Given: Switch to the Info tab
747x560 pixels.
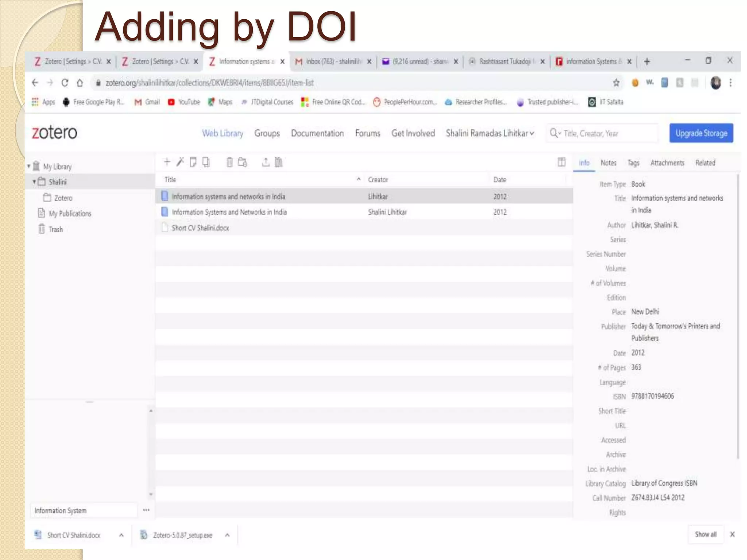Looking at the screenshot, I should [x=584, y=163].
